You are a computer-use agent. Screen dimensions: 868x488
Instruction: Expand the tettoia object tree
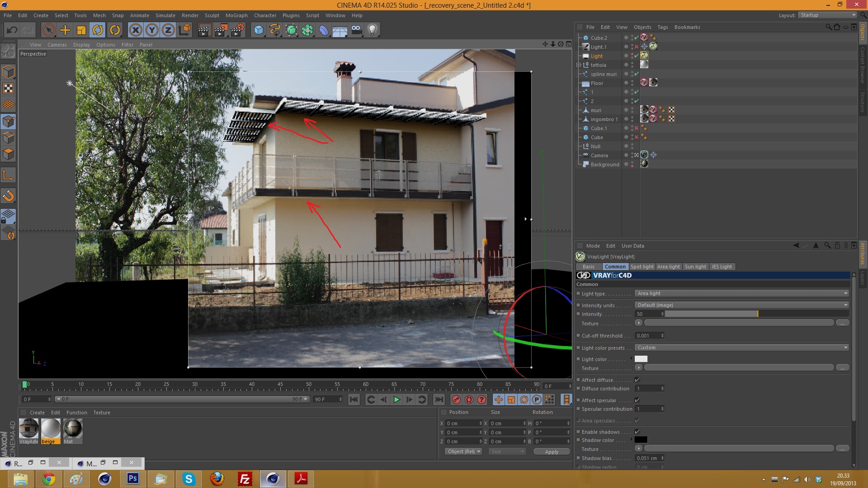(579, 65)
